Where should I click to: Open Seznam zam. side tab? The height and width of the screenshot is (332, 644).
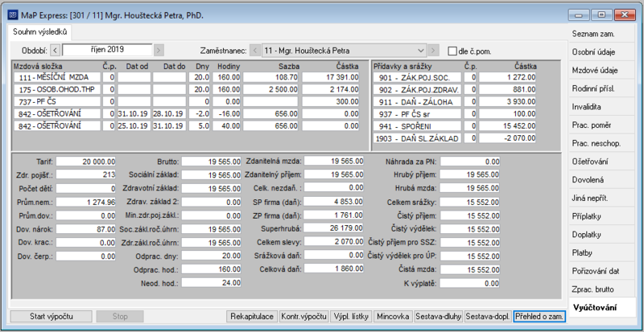(x=602, y=34)
